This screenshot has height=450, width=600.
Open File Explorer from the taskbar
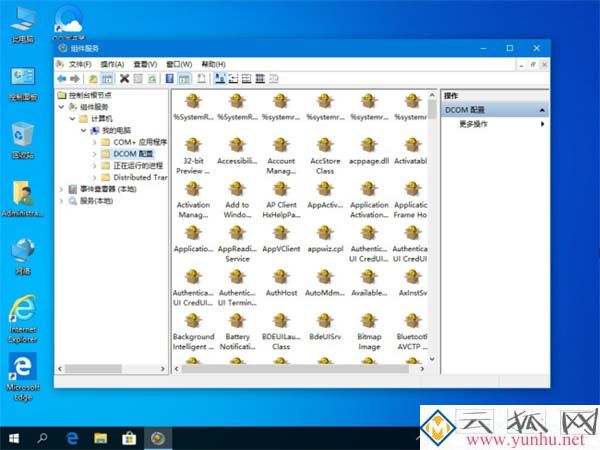point(101,438)
